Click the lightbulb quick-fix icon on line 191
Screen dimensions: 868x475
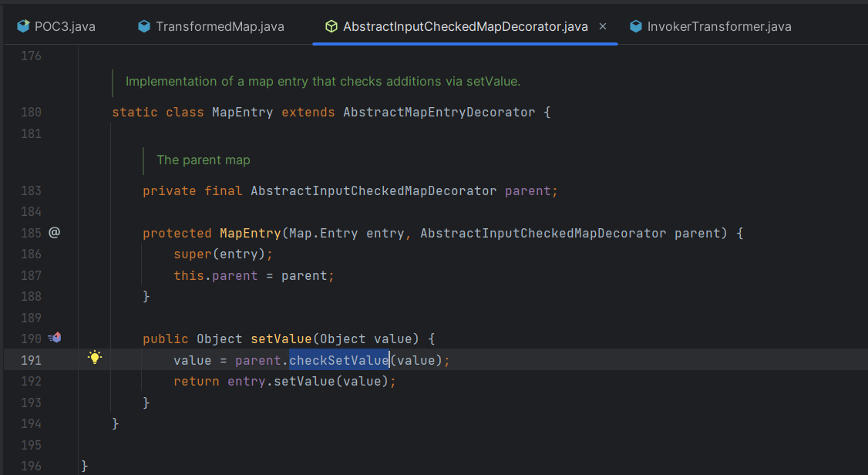point(95,357)
